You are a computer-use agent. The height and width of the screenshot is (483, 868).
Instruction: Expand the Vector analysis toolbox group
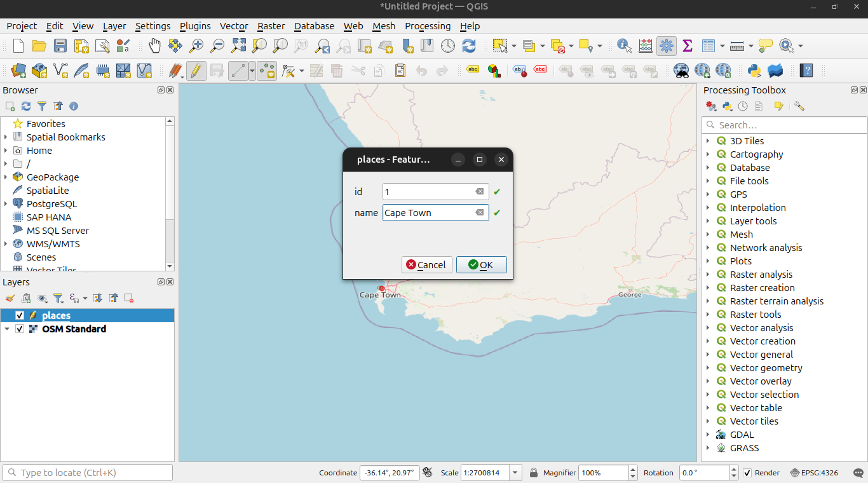point(708,328)
